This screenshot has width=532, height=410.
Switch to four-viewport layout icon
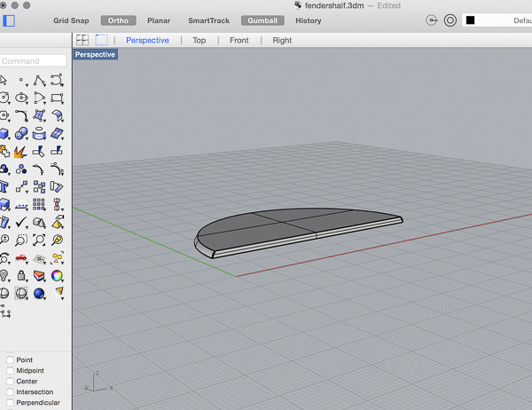82,40
